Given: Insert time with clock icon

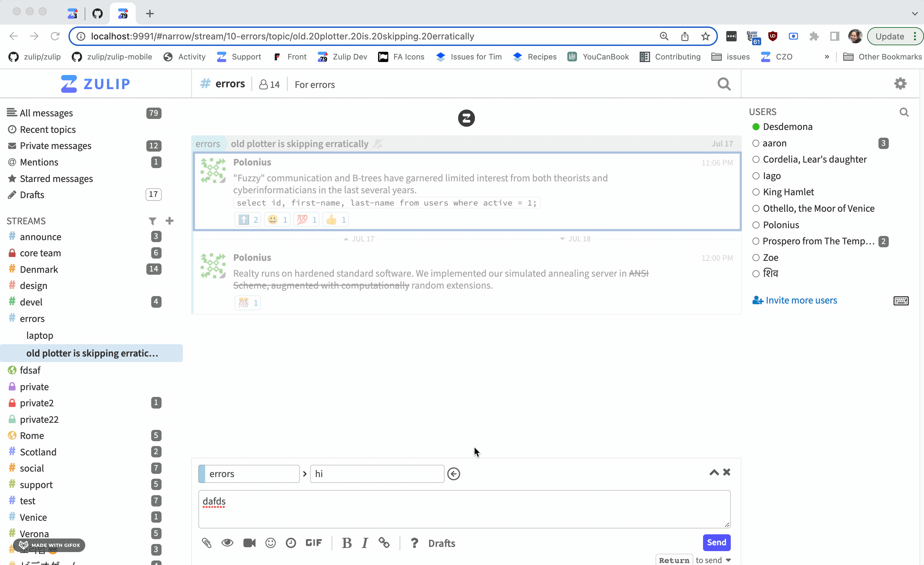Looking at the screenshot, I should click(291, 543).
